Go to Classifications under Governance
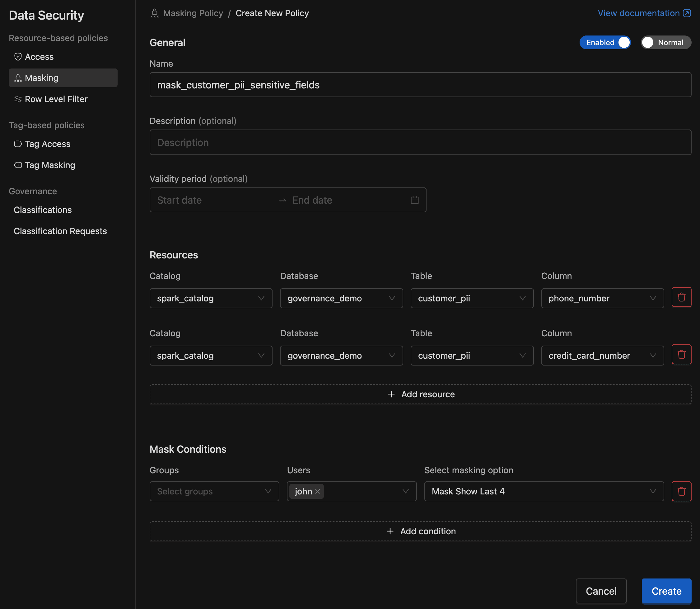Viewport: 700px width, 609px height. (x=42, y=210)
